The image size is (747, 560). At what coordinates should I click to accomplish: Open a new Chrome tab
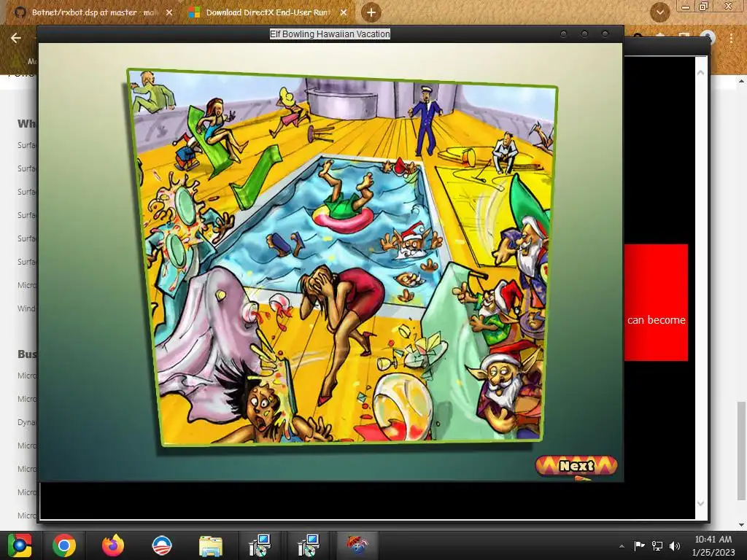371,12
